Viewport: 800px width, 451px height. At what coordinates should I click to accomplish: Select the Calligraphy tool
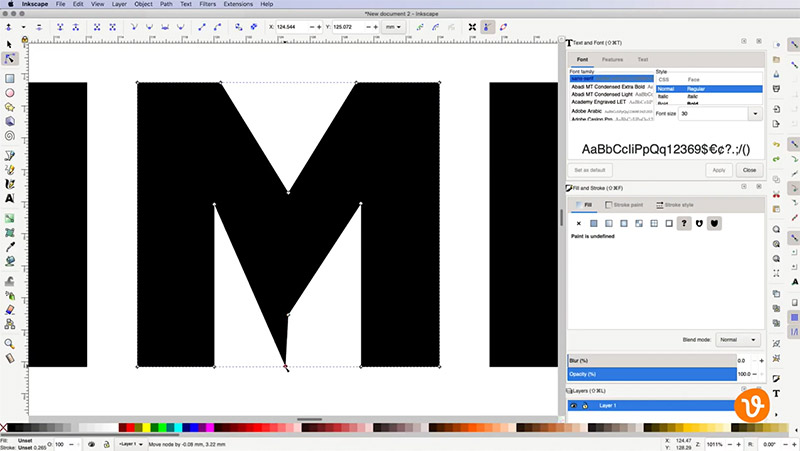(x=9, y=184)
